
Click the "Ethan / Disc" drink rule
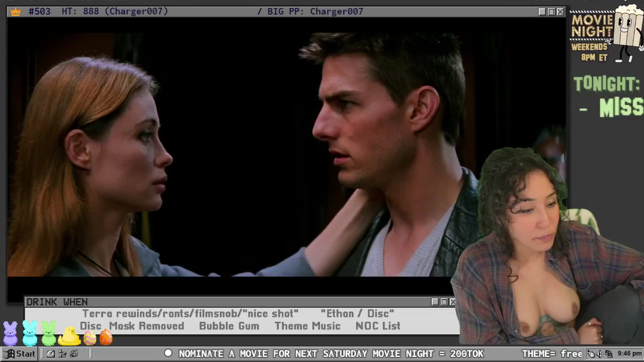click(357, 314)
